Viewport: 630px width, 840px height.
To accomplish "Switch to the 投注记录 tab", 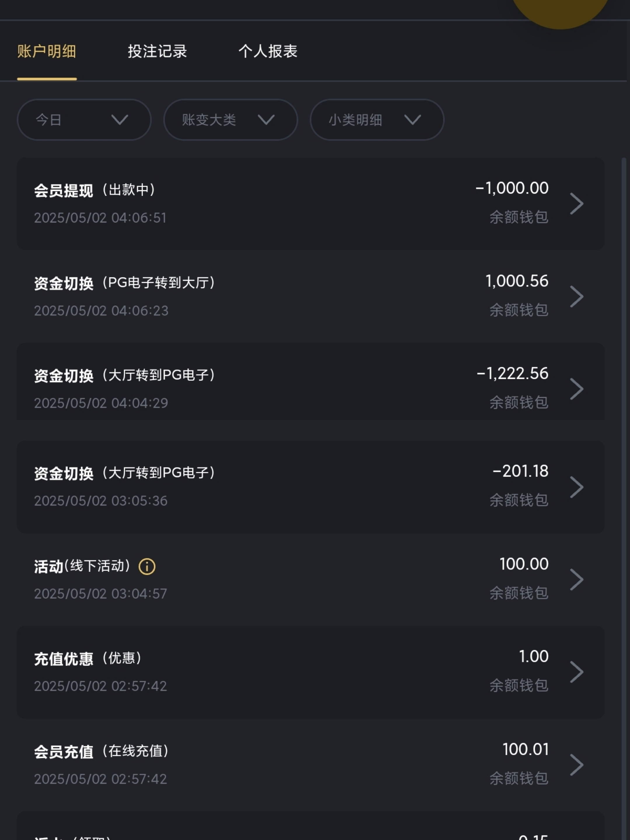I will 157,51.
